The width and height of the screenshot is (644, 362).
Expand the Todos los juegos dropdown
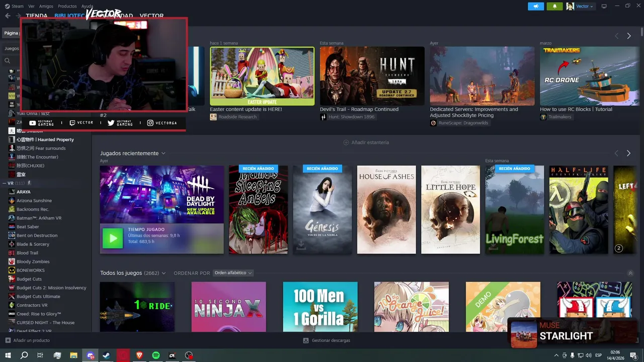click(164, 273)
